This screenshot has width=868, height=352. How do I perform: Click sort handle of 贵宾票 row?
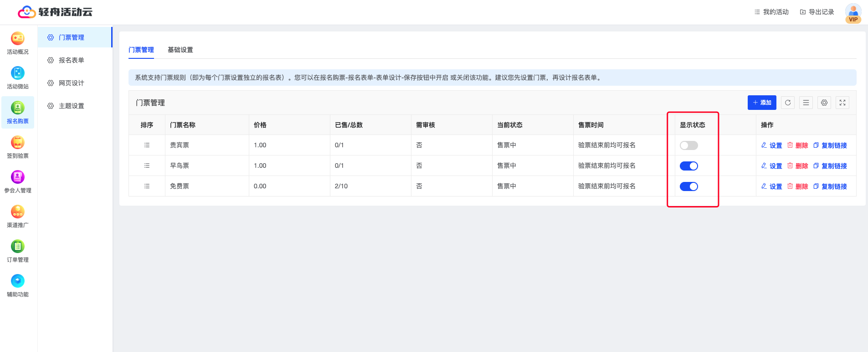point(147,145)
